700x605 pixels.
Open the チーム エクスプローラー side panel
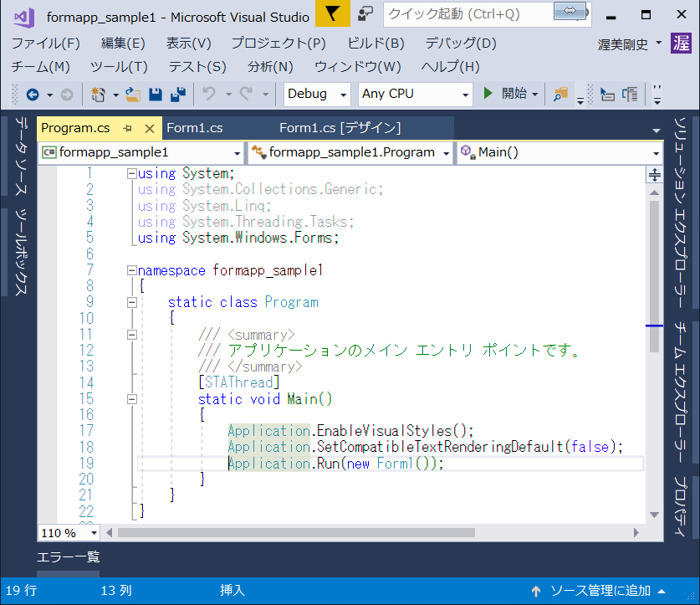[681, 392]
